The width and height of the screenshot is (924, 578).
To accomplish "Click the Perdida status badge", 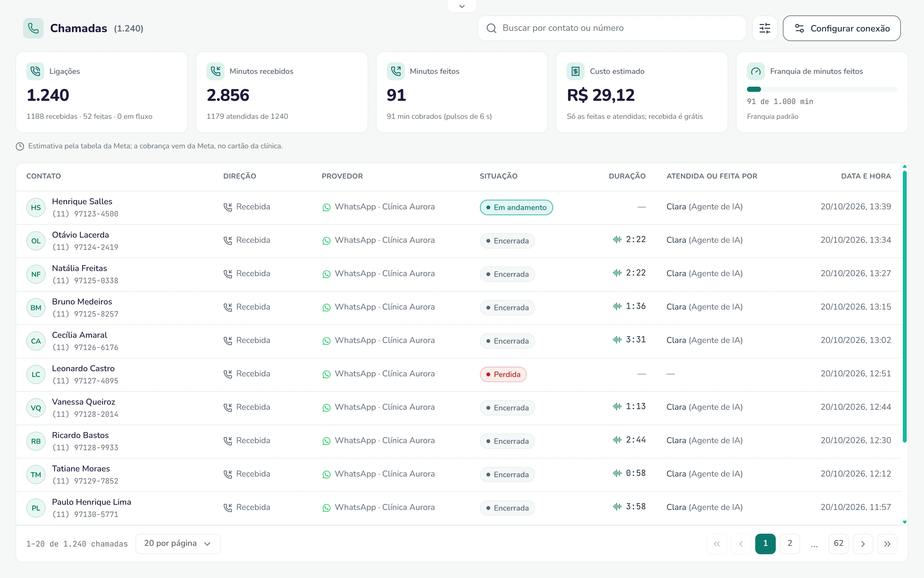I will 503,375.
